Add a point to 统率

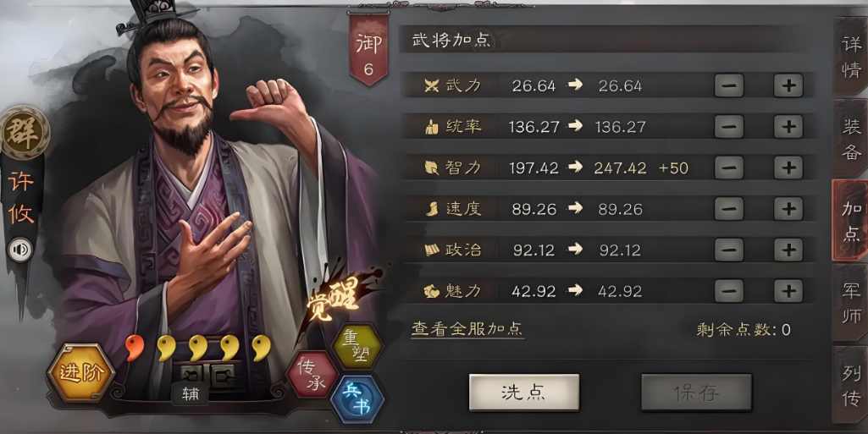(x=788, y=127)
